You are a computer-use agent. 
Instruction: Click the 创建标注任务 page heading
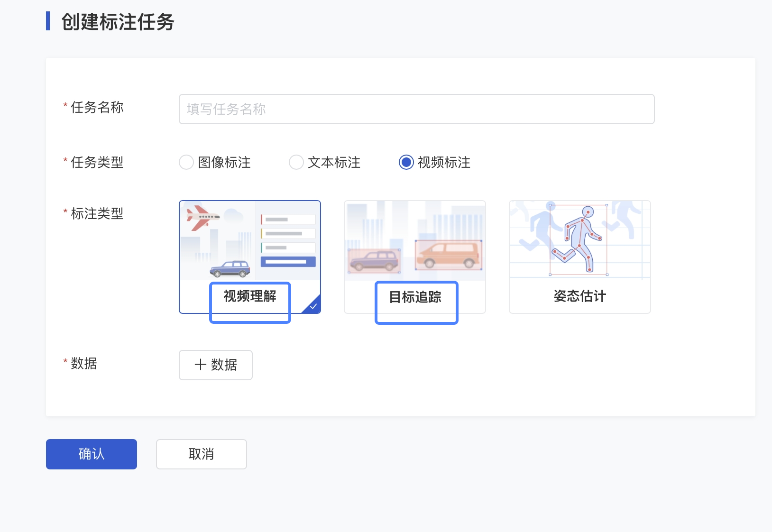click(118, 22)
